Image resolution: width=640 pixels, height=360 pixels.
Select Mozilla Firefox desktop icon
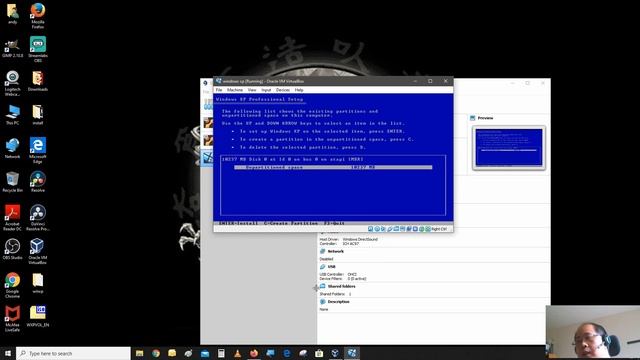coord(38,16)
